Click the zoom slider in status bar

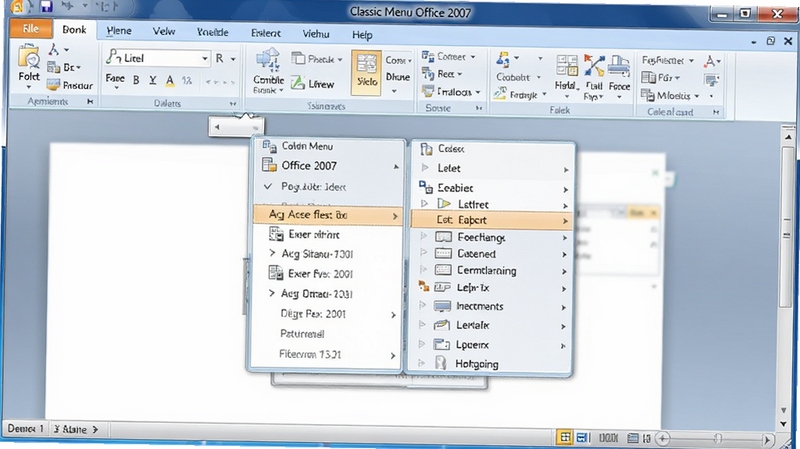pyautogui.click(x=716, y=439)
